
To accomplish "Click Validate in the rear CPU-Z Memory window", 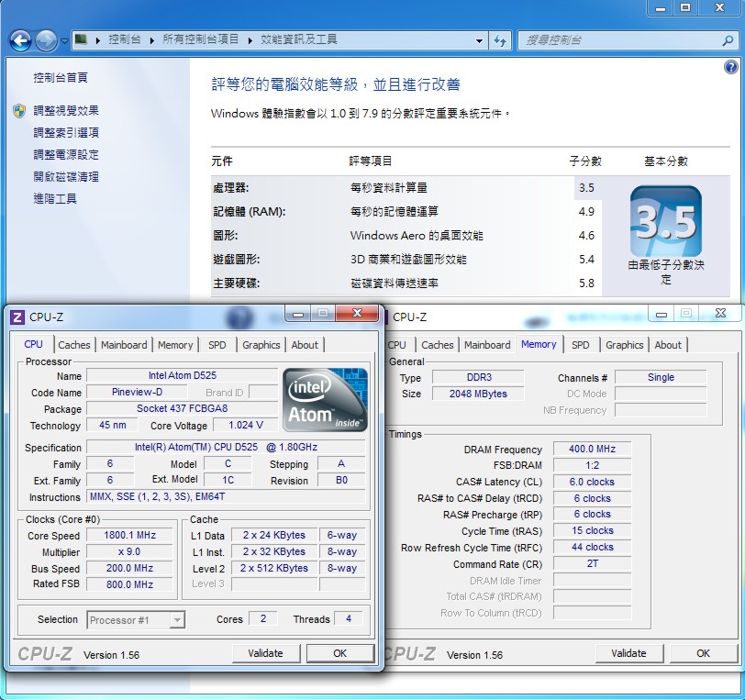I will [x=628, y=653].
